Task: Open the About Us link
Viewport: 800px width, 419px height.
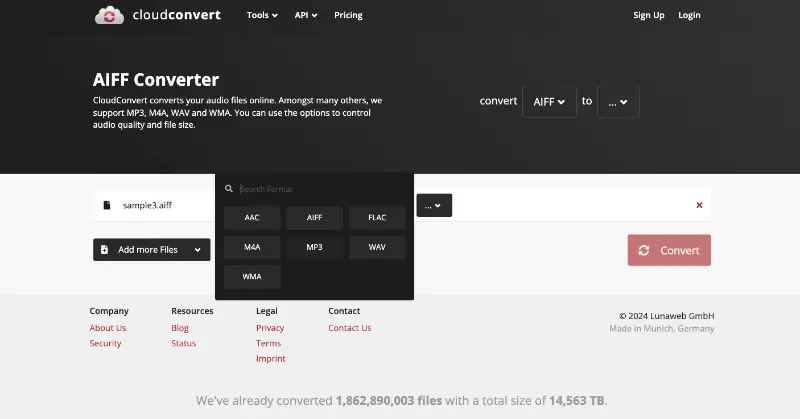Action: pos(108,328)
